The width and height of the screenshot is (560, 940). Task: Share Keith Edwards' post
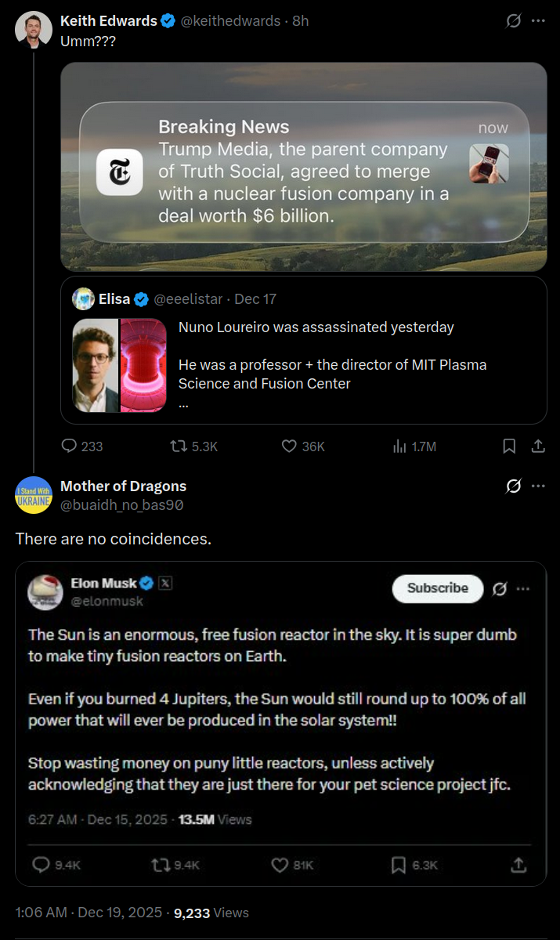point(538,446)
